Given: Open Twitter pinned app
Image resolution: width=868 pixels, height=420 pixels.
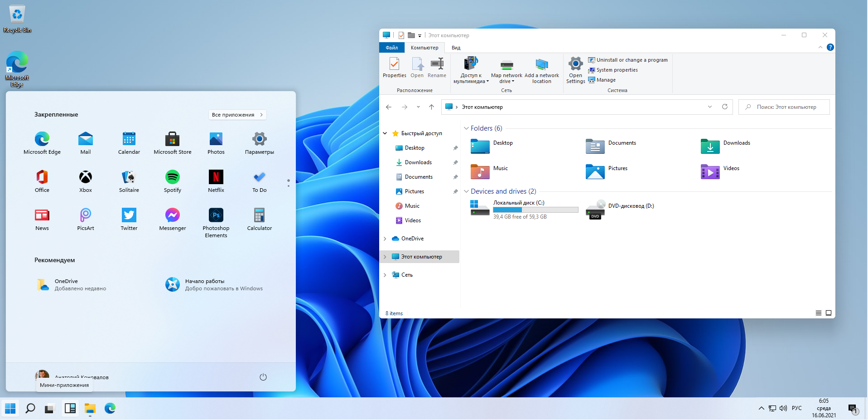Looking at the screenshot, I should pos(129,219).
